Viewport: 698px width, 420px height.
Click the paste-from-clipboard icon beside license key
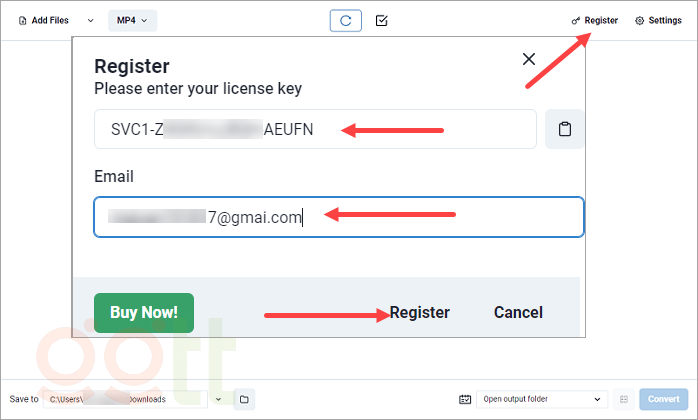pos(565,129)
